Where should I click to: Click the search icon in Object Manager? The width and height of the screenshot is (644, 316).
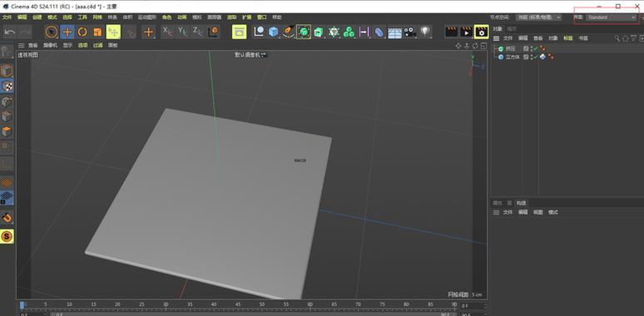[617, 38]
